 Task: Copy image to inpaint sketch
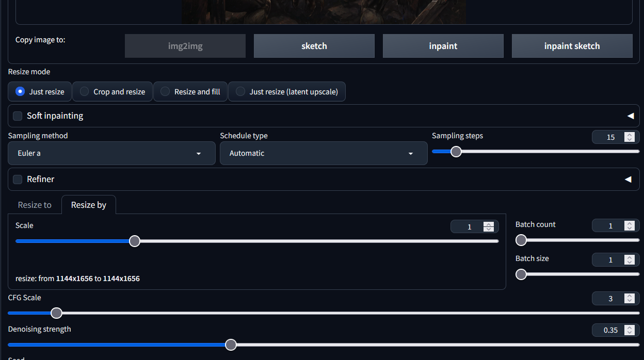(572, 46)
